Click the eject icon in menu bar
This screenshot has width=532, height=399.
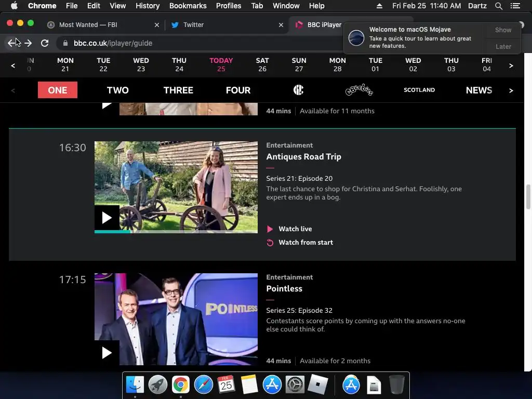[379, 6]
